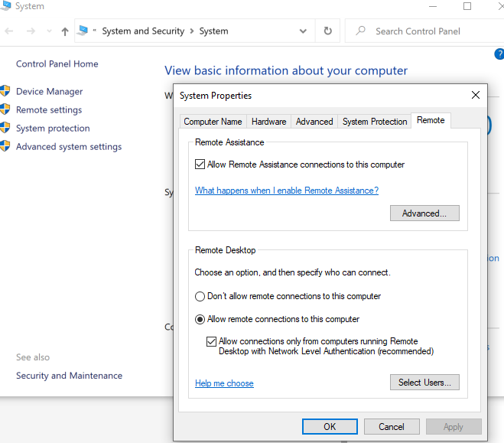Click the shield icon beside Device Manager
The width and height of the screenshot is (504, 443).
(5, 91)
